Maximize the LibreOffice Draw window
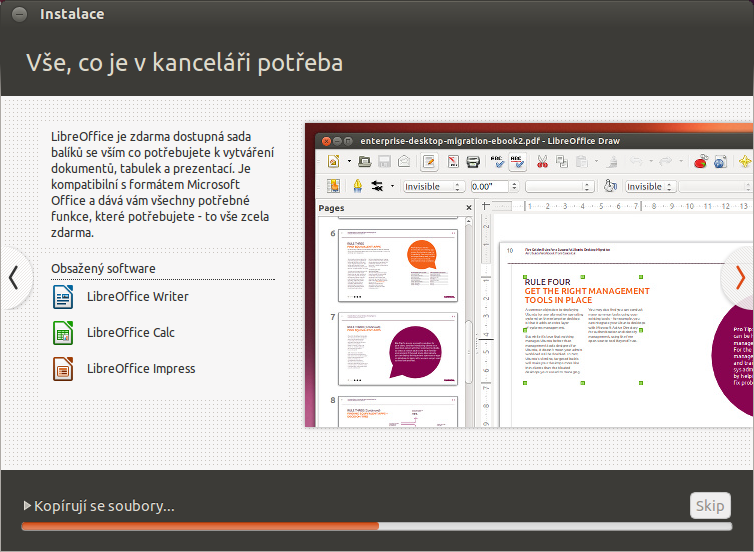Screen dimensions: 754x552 pyautogui.click(x=348, y=141)
